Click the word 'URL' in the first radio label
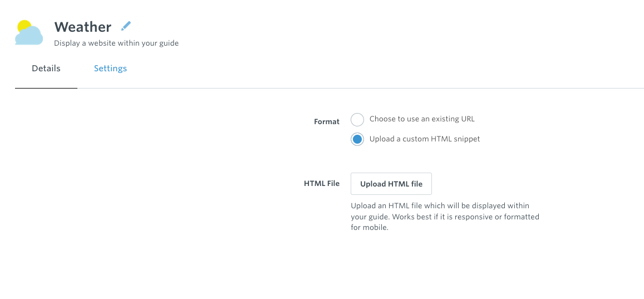This screenshot has height=299, width=644. (x=468, y=119)
